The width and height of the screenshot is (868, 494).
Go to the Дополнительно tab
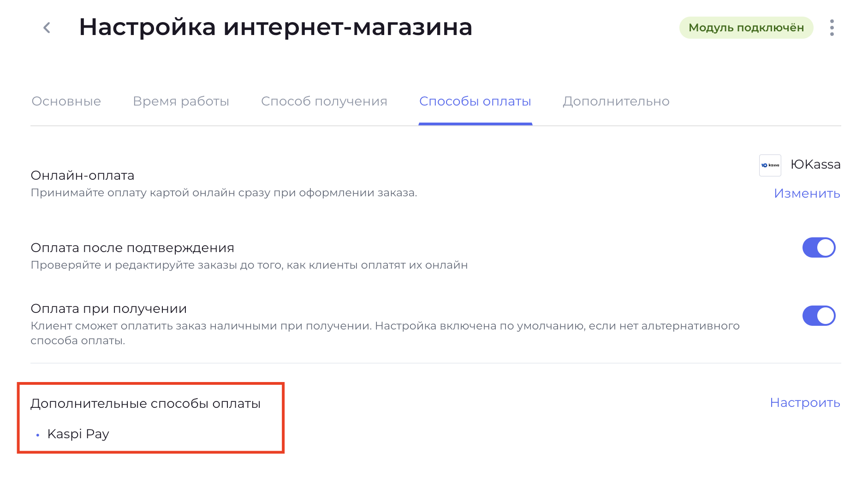tap(616, 101)
